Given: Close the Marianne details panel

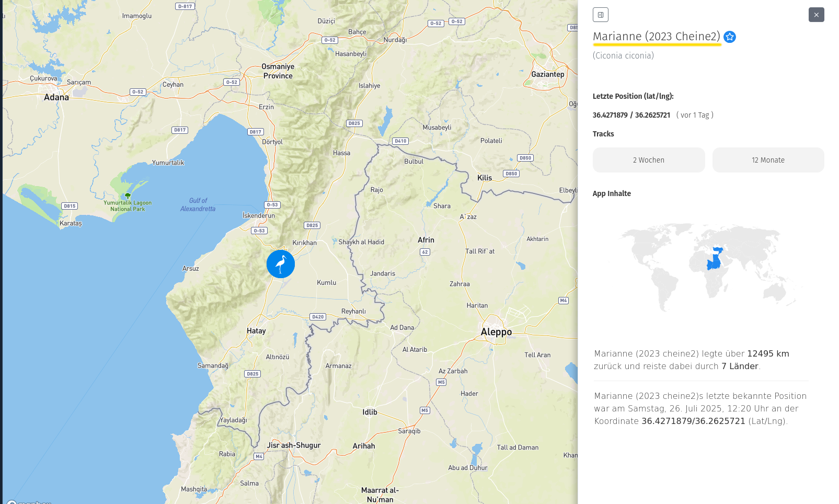Looking at the screenshot, I should 816,15.
